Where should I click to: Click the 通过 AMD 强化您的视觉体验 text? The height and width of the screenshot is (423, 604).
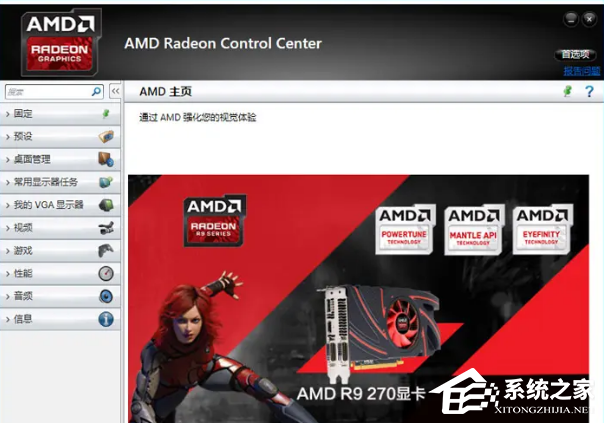(x=198, y=117)
